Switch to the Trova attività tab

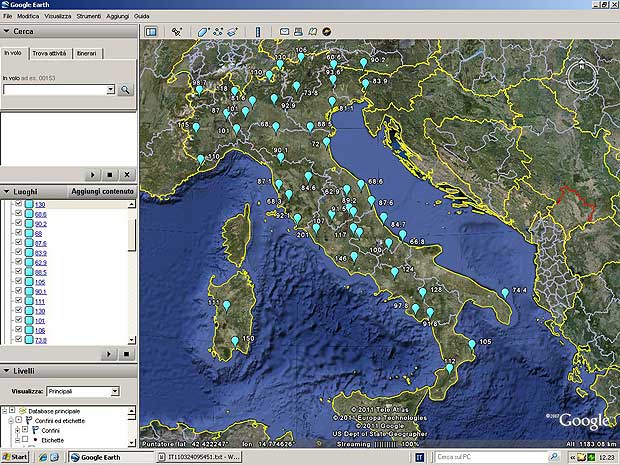click(49, 52)
